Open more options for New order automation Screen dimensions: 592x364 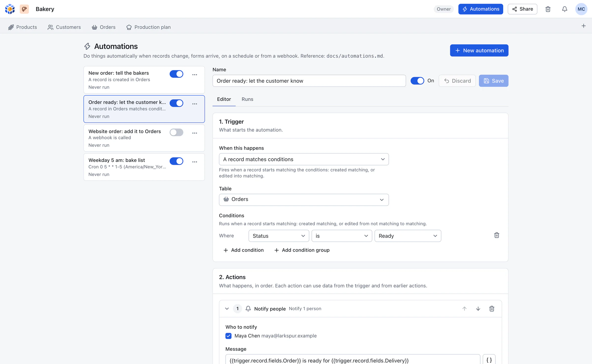point(195,74)
